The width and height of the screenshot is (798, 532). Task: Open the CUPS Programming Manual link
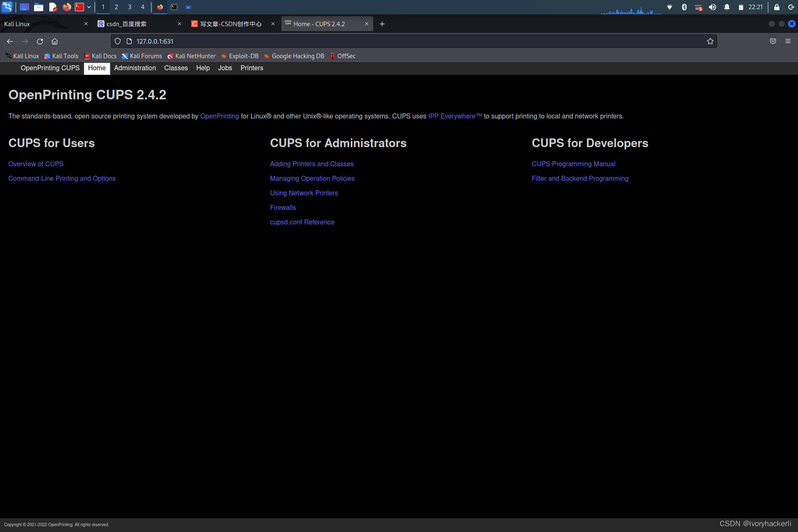pyautogui.click(x=573, y=164)
